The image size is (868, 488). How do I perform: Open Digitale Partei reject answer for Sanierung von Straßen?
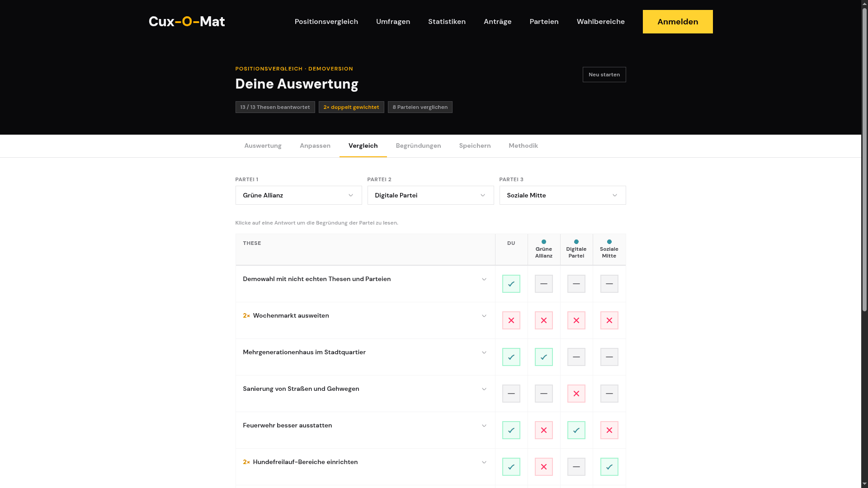pos(576,394)
